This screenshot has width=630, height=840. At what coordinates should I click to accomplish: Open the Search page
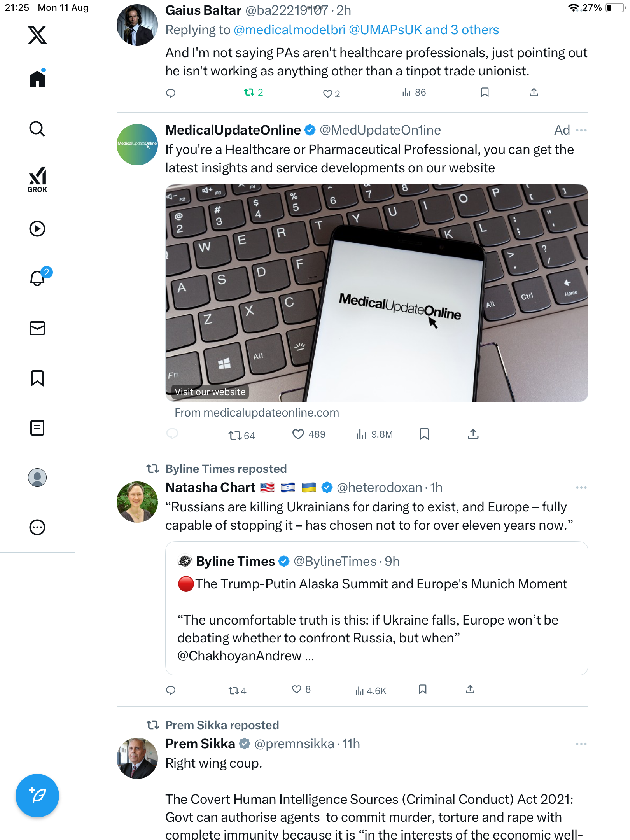37,129
